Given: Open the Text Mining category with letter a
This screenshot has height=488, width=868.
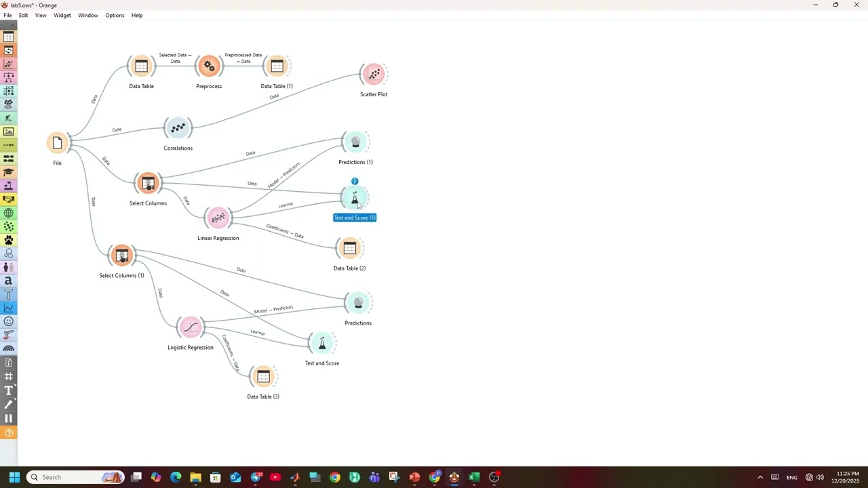Looking at the screenshot, I should (9, 281).
